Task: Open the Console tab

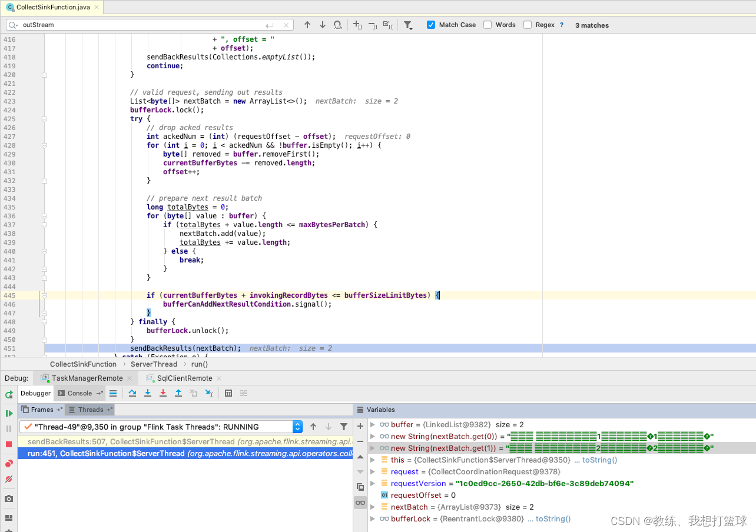Action: (x=79, y=393)
